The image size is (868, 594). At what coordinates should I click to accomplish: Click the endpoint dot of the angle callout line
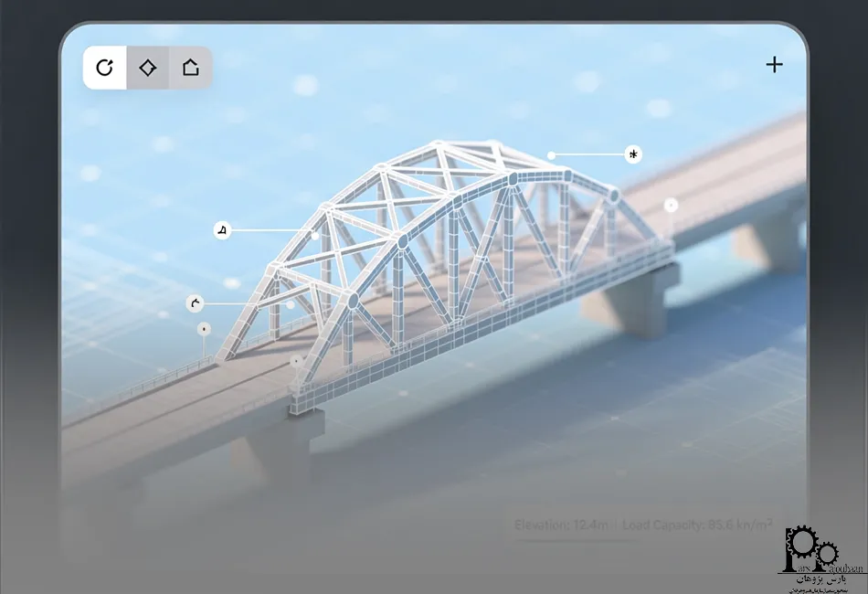[x=315, y=235]
